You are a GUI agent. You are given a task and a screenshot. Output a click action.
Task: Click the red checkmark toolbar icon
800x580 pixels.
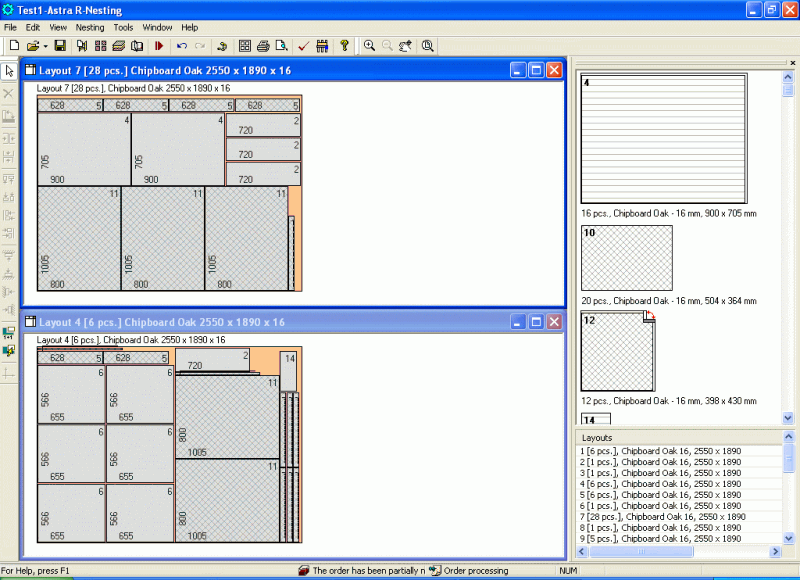tap(303, 46)
